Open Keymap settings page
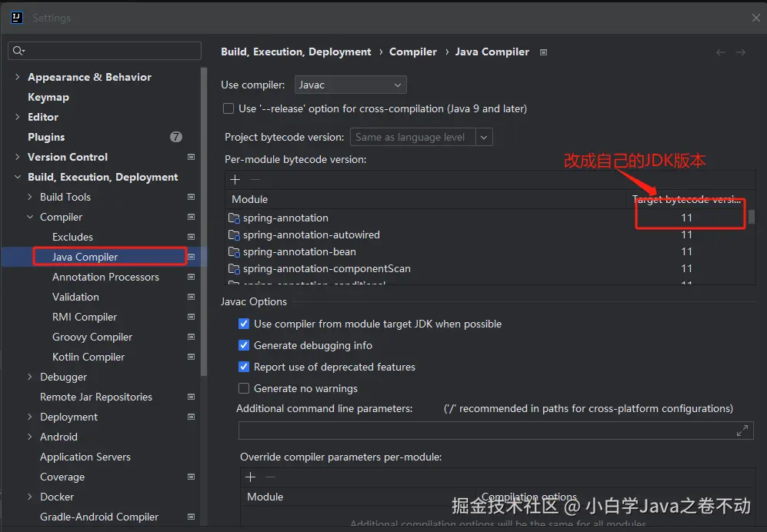This screenshot has height=532, width=767. click(48, 98)
